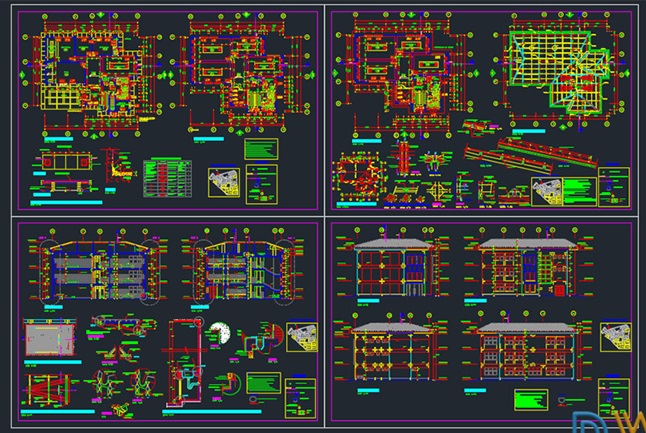Select the left floor plan in the top-left sheet

tap(92, 74)
